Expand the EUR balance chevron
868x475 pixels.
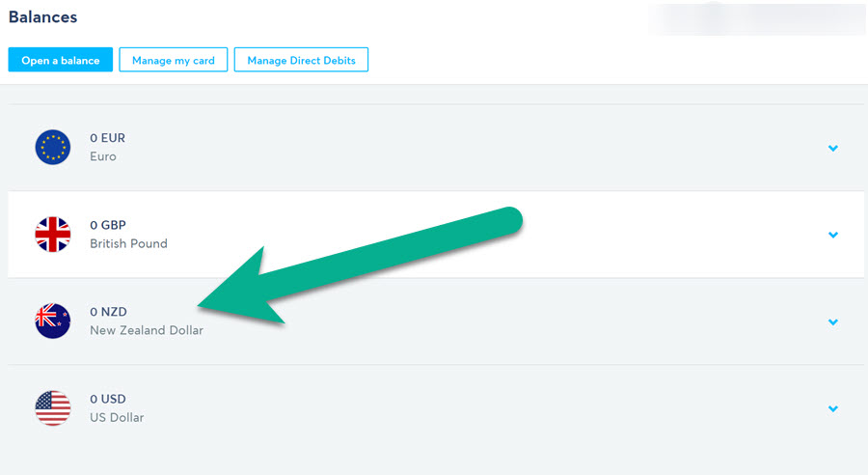coord(832,148)
